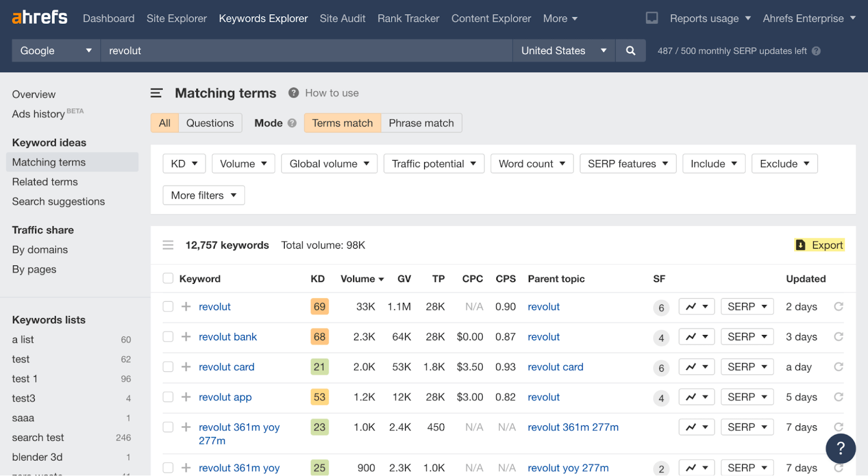
Task: Open trend chart for revolut app row
Action: tap(697, 397)
